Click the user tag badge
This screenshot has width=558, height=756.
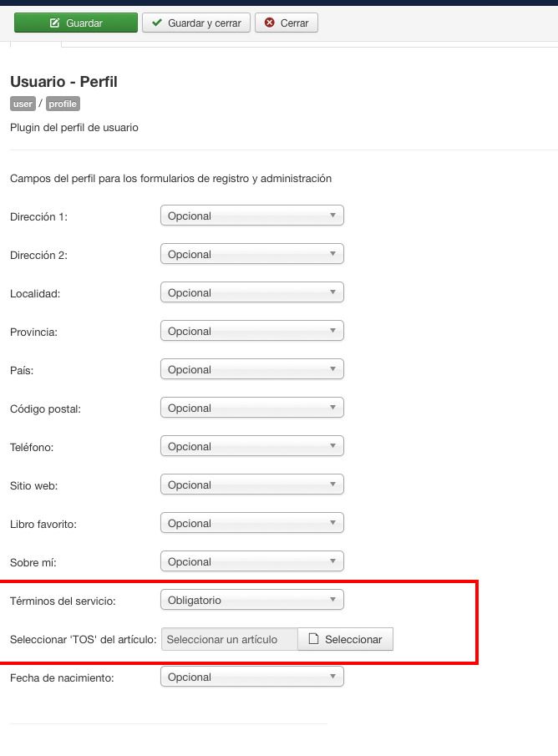click(x=23, y=104)
